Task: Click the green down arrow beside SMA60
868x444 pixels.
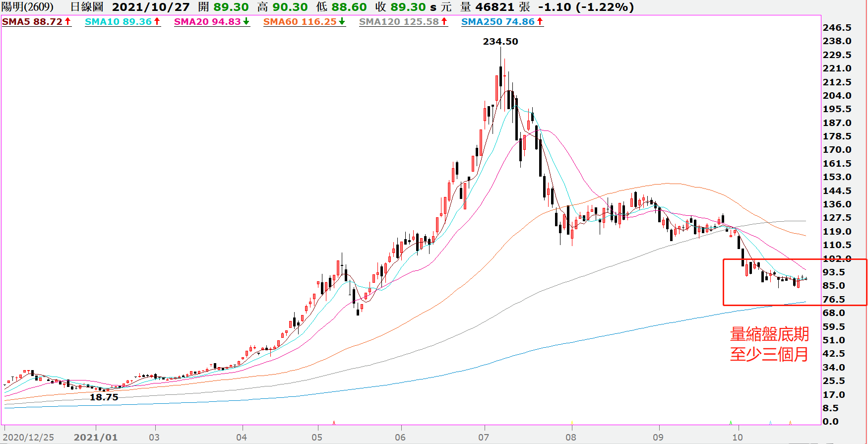Action: (342, 21)
